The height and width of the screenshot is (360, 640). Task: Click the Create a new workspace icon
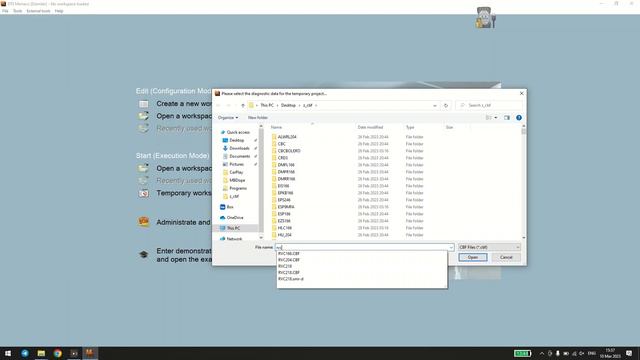coord(143,104)
